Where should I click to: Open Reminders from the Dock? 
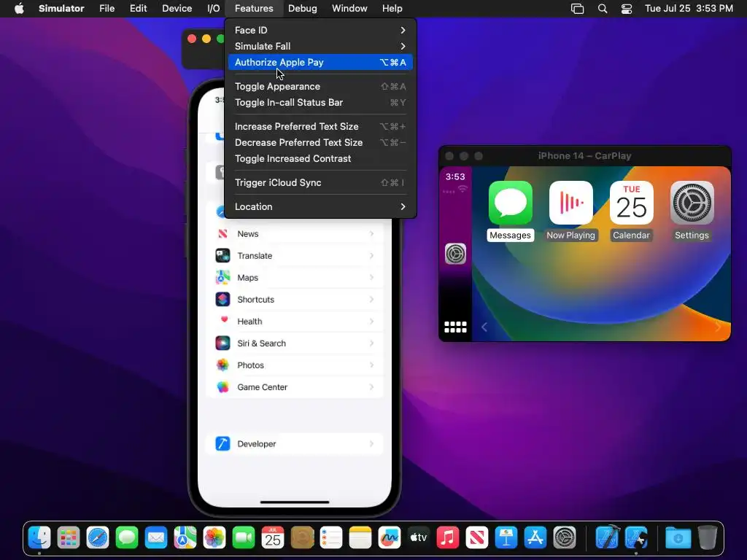click(x=331, y=538)
